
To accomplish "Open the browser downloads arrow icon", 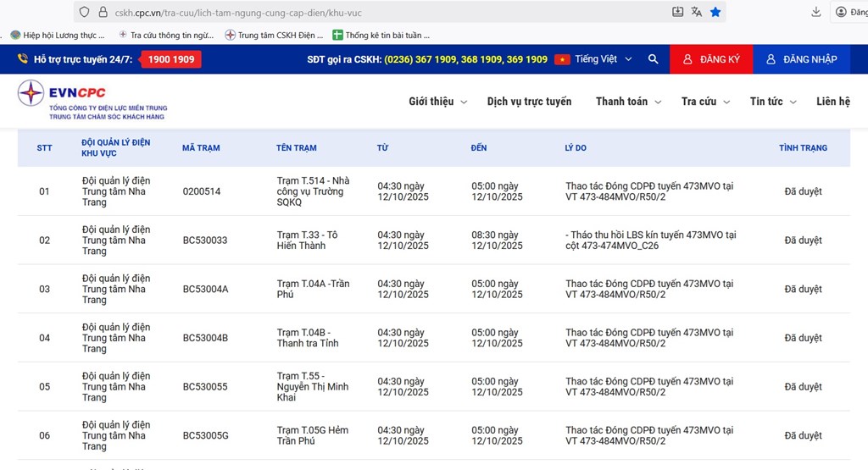I will tap(815, 12).
